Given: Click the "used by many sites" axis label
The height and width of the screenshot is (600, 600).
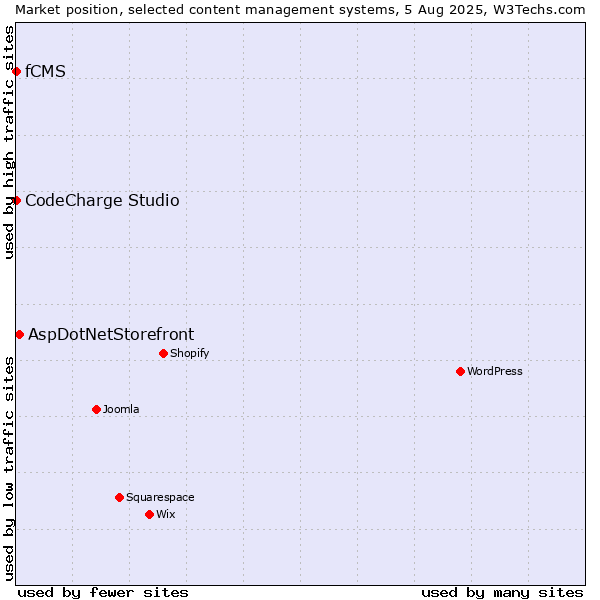Looking at the screenshot, I should [502, 593].
